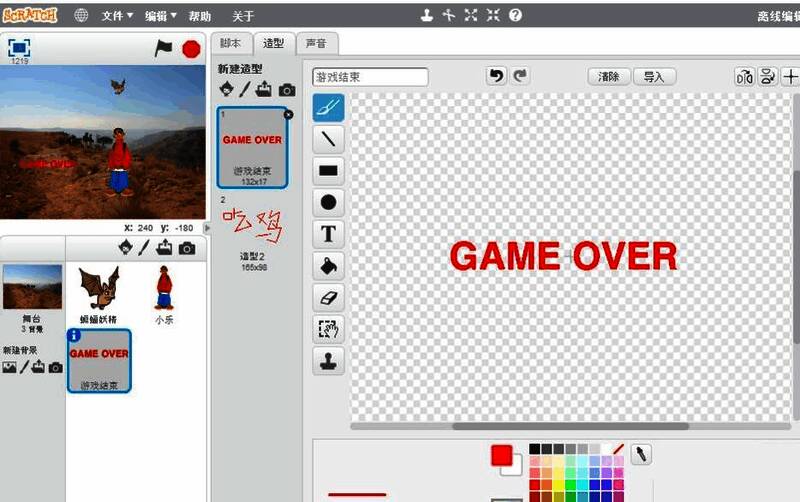The height and width of the screenshot is (502, 800).
Task: Switch to the 声音 tab
Action: click(x=316, y=43)
